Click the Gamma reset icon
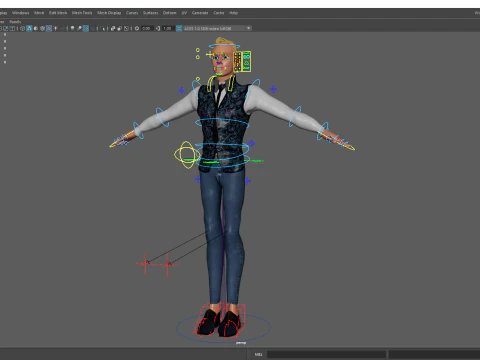480x360 pixels. [158, 28]
